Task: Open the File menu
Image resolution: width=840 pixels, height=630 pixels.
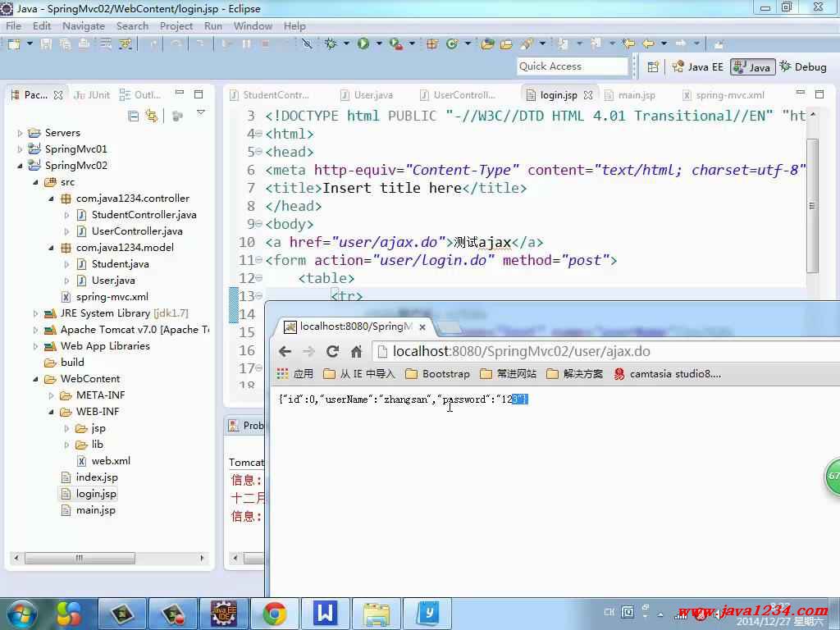Action: pyautogui.click(x=13, y=26)
